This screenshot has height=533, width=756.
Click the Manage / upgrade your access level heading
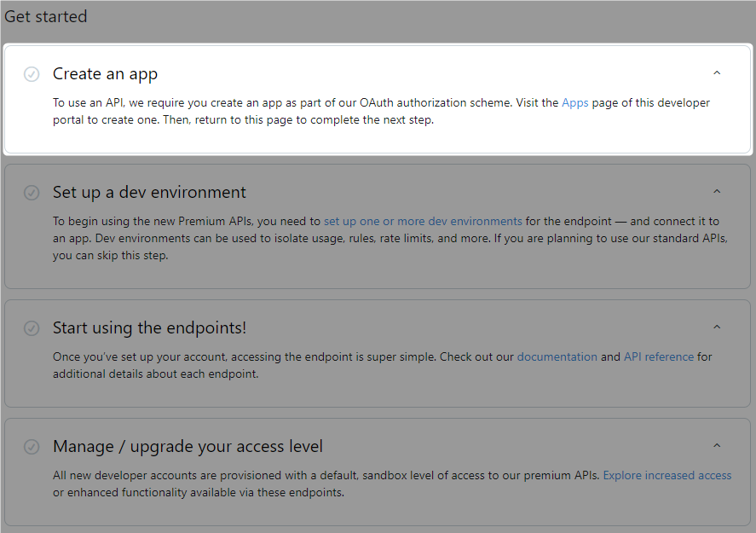click(x=188, y=447)
